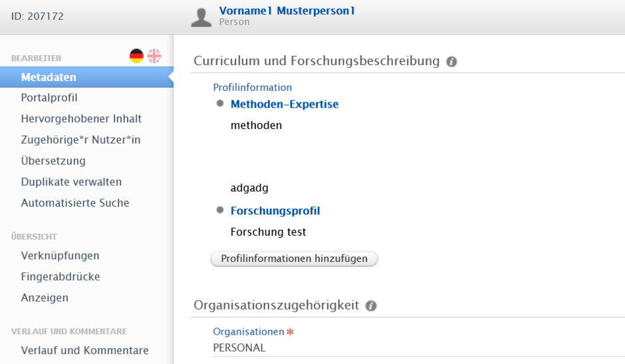Open info icon beside Curriculum und Forschungsbeschreibung
The width and height of the screenshot is (625, 364).
pos(451,62)
